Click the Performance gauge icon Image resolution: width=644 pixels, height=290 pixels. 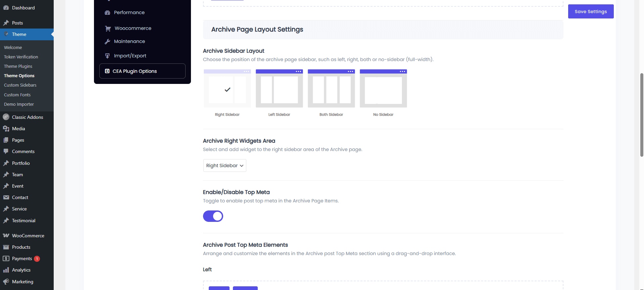pyautogui.click(x=107, y=13)
